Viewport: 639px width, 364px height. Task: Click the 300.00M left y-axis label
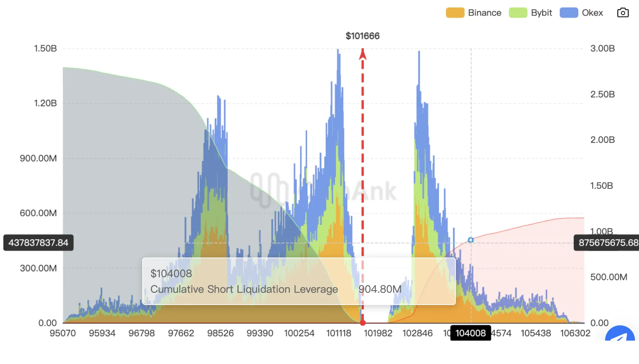[38, 268]
